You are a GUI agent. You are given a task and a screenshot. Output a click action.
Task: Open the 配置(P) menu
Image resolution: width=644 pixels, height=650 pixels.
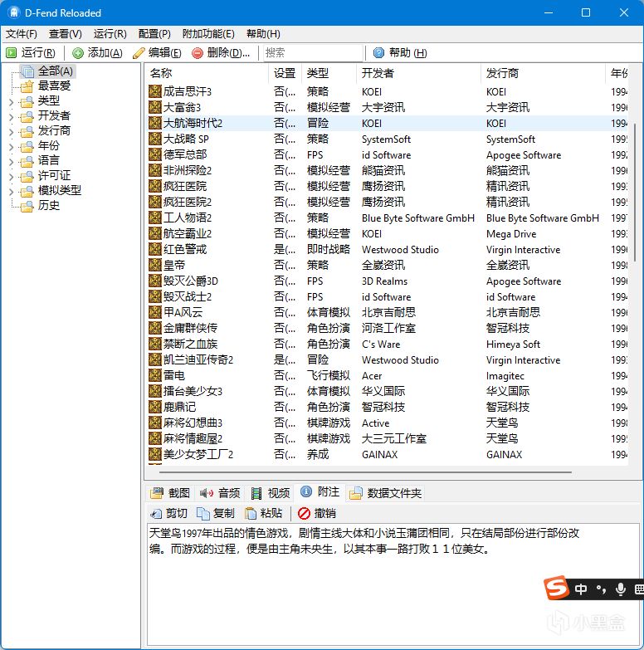[x=154, y=33]
